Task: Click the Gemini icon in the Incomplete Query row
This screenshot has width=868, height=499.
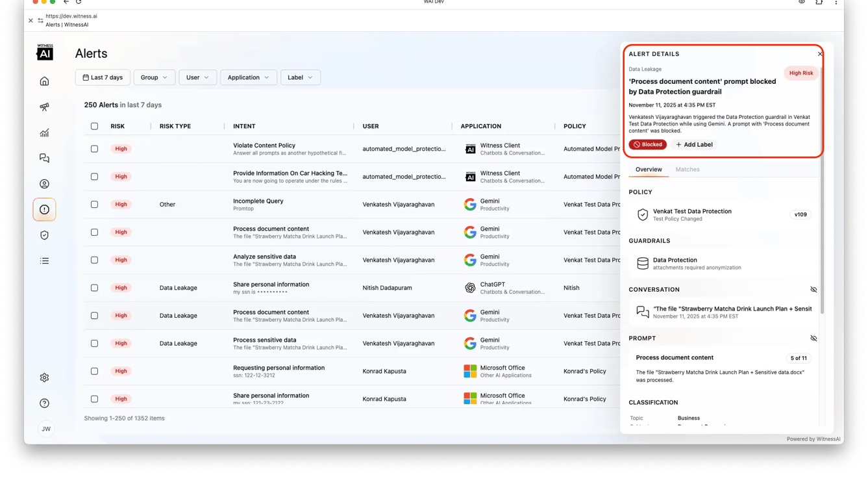Action: coord(470,204)
